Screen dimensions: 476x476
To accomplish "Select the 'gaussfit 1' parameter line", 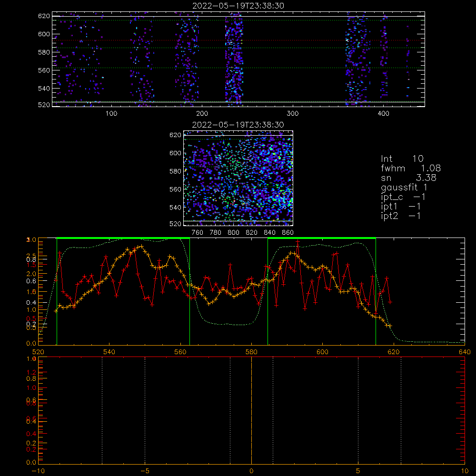I will point(404,187).
